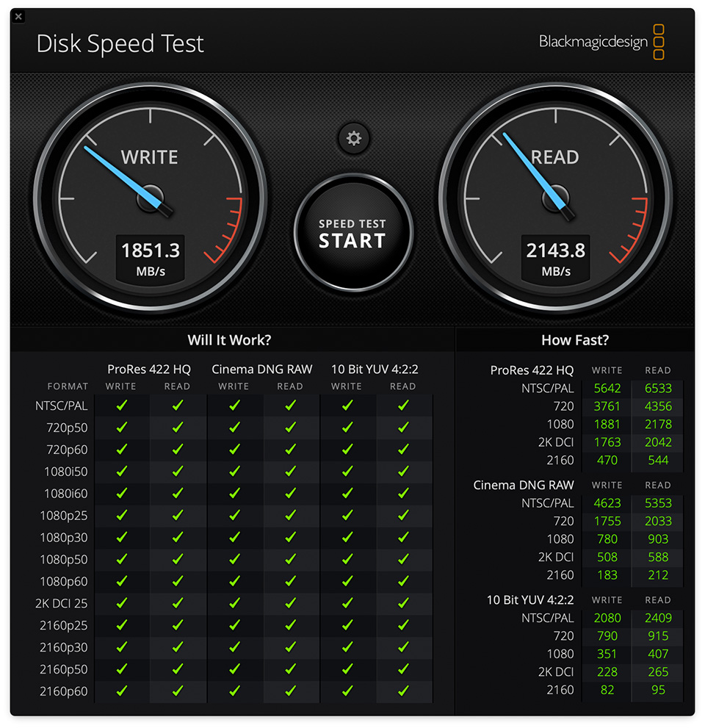Image resolution: width=705 pixels, height=728 pixels.
Task: Click the ProRes 422 HQ read checkmark for 2K DCI 25
Action: pyautogui.click(x=177, y=603)
